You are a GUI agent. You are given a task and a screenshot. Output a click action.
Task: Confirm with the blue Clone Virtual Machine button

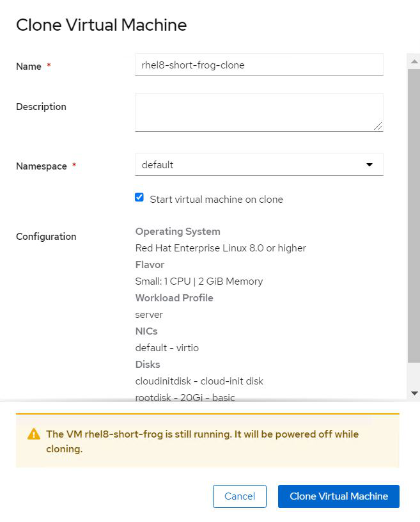(x=338, y=496)
